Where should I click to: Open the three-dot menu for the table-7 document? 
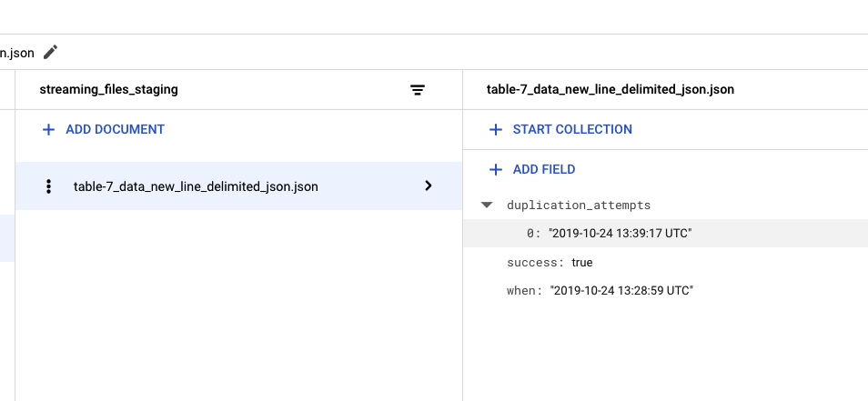point(48,186)
